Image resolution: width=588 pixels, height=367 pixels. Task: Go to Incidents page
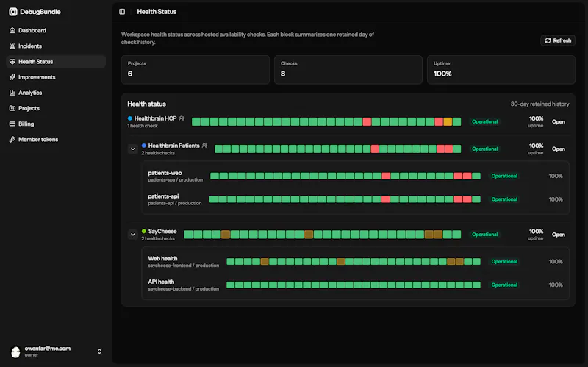click(56, 46)
